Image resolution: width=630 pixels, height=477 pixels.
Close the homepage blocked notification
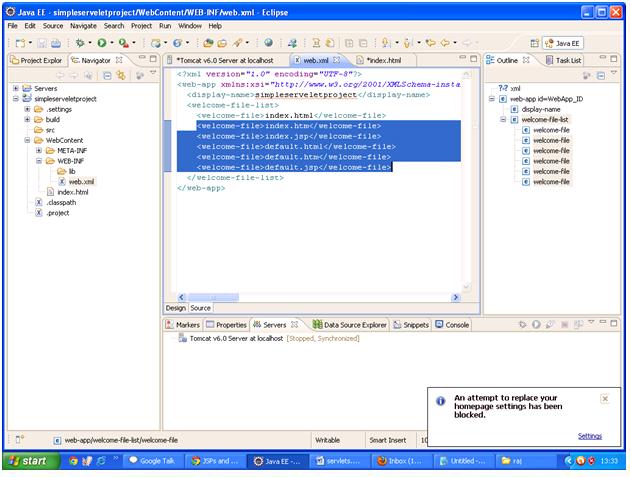[x=604, y=399]
